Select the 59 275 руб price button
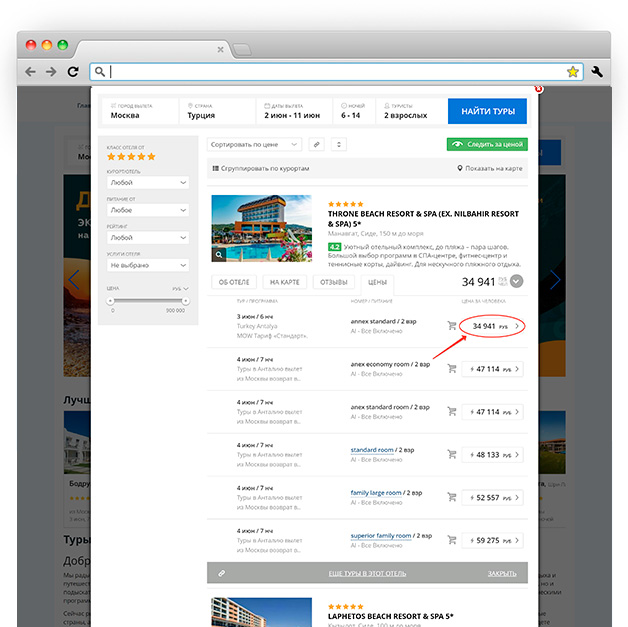This screenshot has width=628, height=627. (x=492, y=541)
